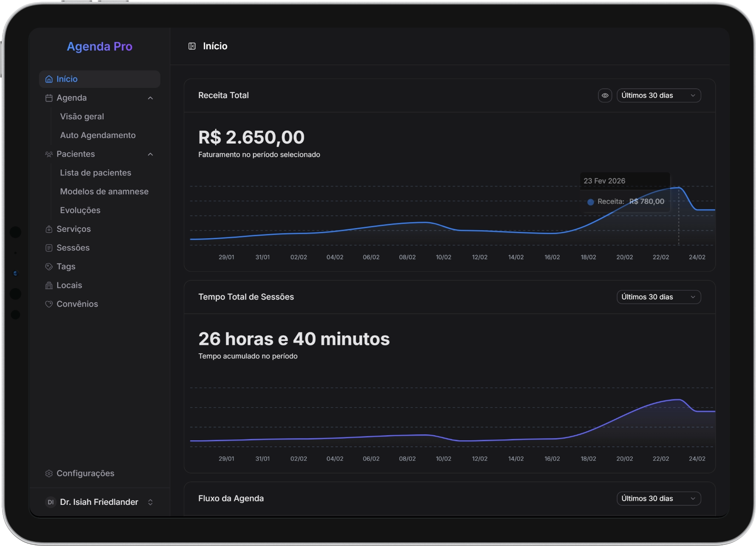The height and width of the screenshot is (546, 756).
Task: Click the Sessões list icon
Action: pos(49,248)
